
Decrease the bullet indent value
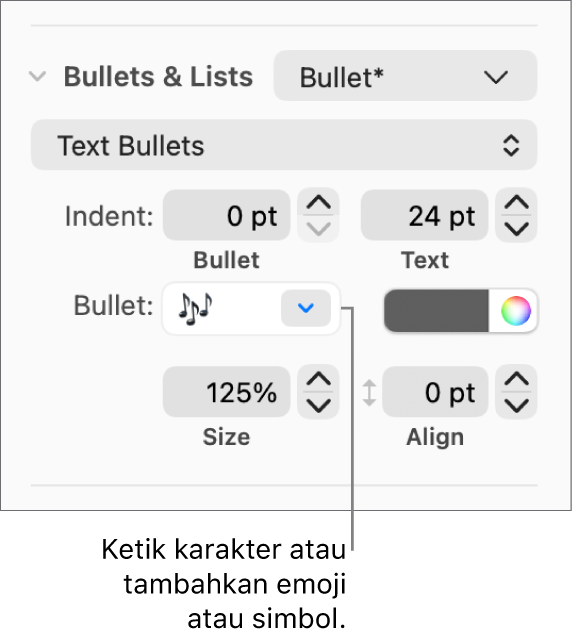point(318,228)
